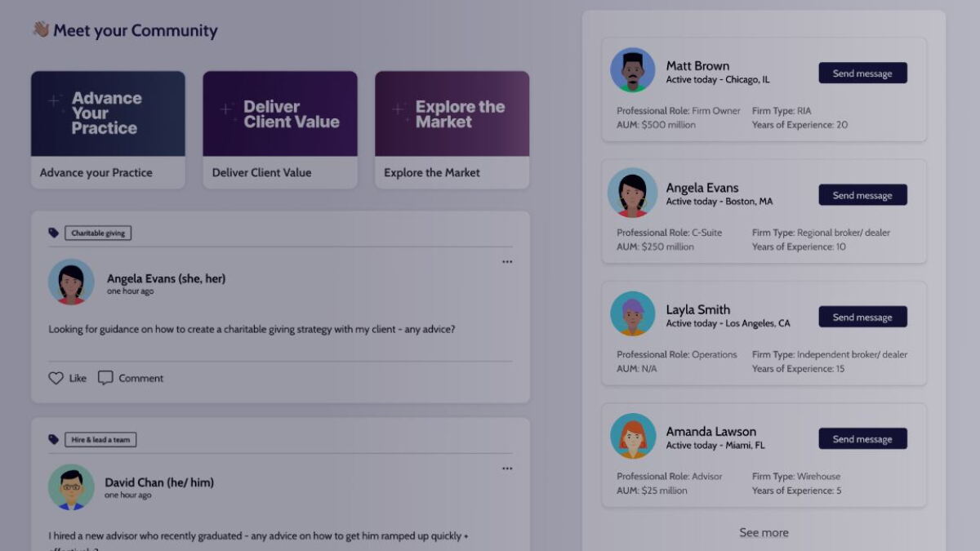Click the post text about charitable giving strategy
The height and width of the screenshot is (551, 980).
(x=252, y=330)
